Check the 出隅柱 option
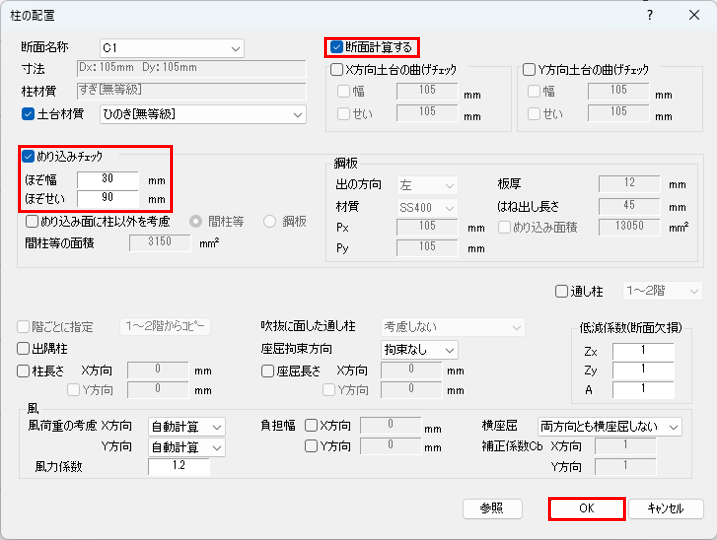Screen dimensions: 717x540 pyautogui.click(x=24, y=349)
